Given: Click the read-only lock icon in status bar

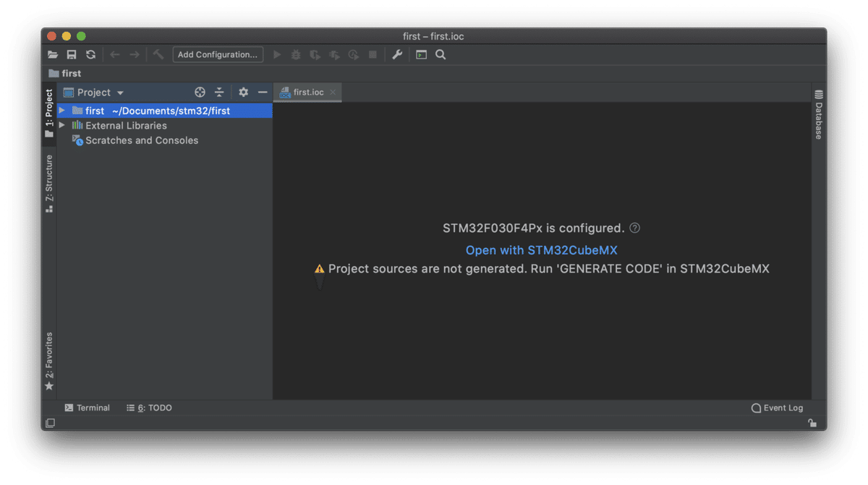Looking at the screenshot, I should (x=812, y=424).
